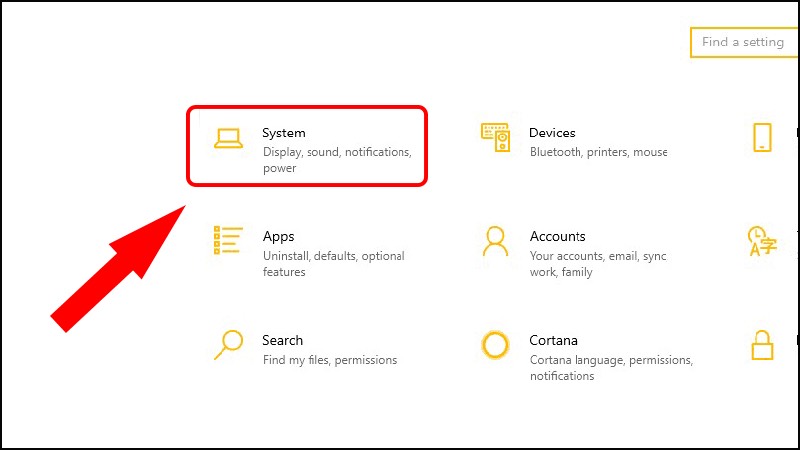Click the Privacy padlock icon
The width and height of the screenshot is (800, 450).
pyautogui.click(x=762, y=345)
